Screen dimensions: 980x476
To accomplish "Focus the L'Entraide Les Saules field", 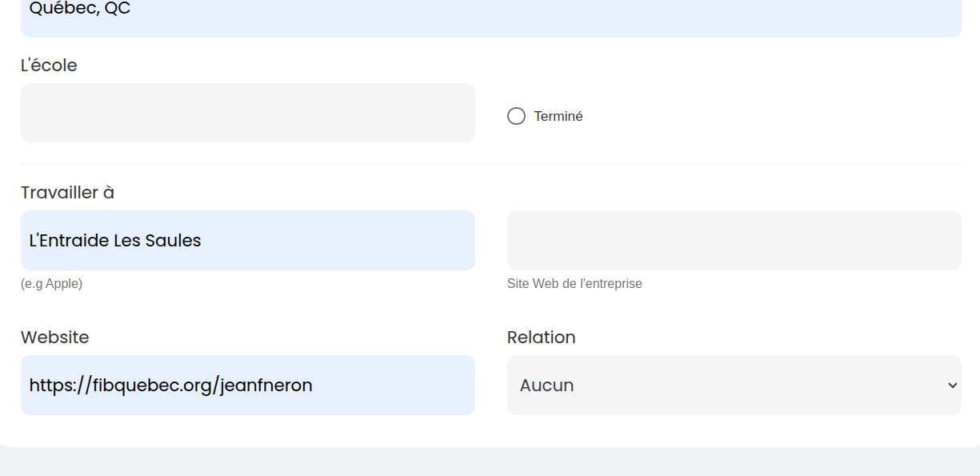I will point(247,240).
